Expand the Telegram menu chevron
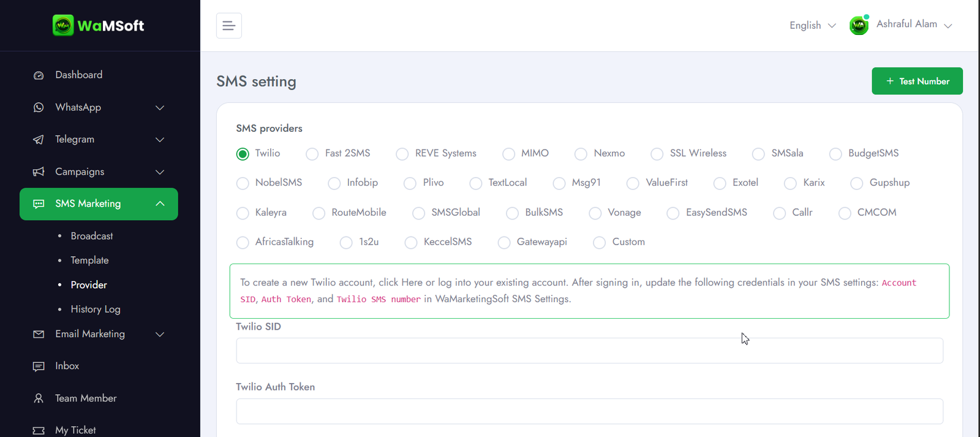This screenshot has width=980, height=437. pos(160,140)
